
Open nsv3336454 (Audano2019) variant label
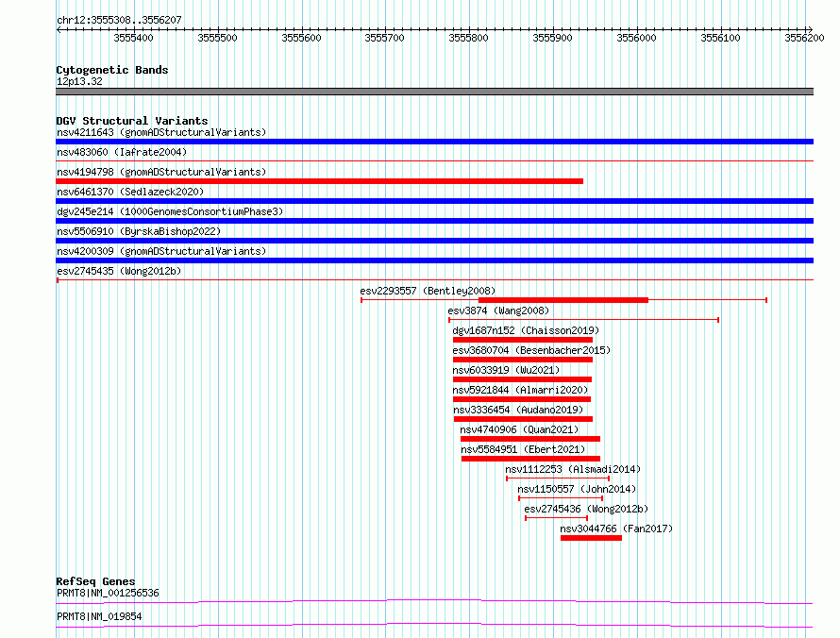pyautogui.click(x=518, y=410)
